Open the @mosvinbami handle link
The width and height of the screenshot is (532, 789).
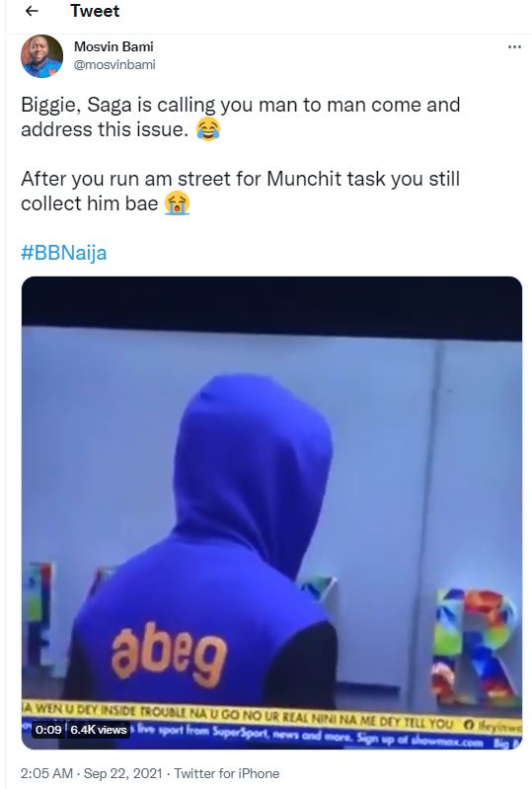tap(114, 65)
